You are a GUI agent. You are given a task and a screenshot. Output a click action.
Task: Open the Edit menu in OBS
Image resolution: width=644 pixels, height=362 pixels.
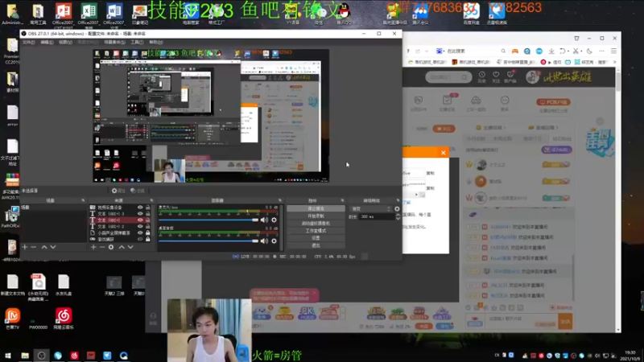tap(47, 43)
